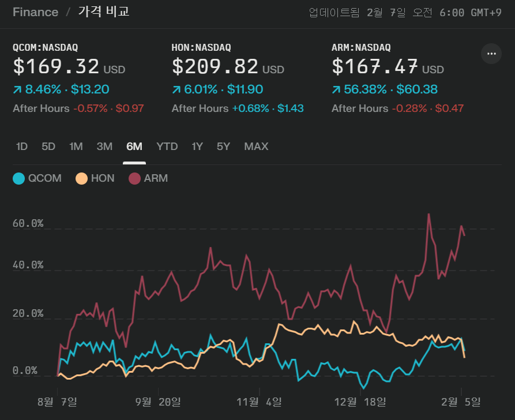Switch to the 3M range tab
515x420 pixels.
coord(104,147)
